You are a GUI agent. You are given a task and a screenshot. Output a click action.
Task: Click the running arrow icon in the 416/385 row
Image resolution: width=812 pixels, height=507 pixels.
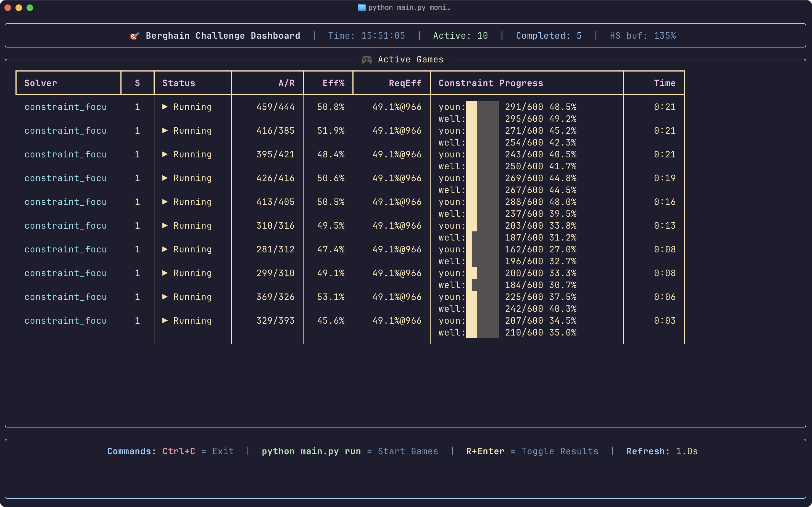pyautogui.click(x=165, y=130)
